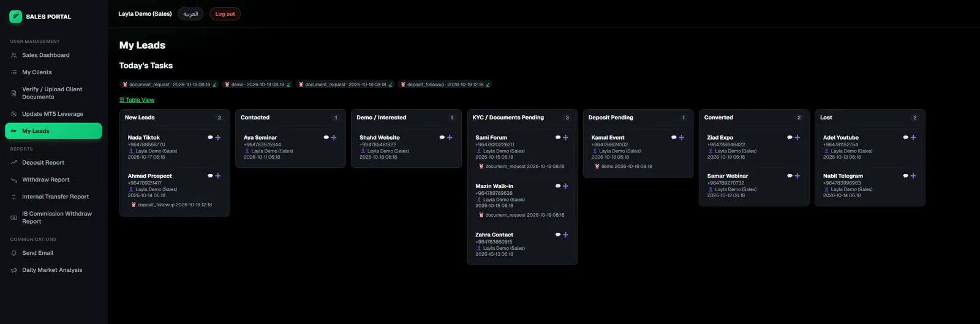Open comments on Shahd Website lead
980x324 pixels.
tap(442, 138)
